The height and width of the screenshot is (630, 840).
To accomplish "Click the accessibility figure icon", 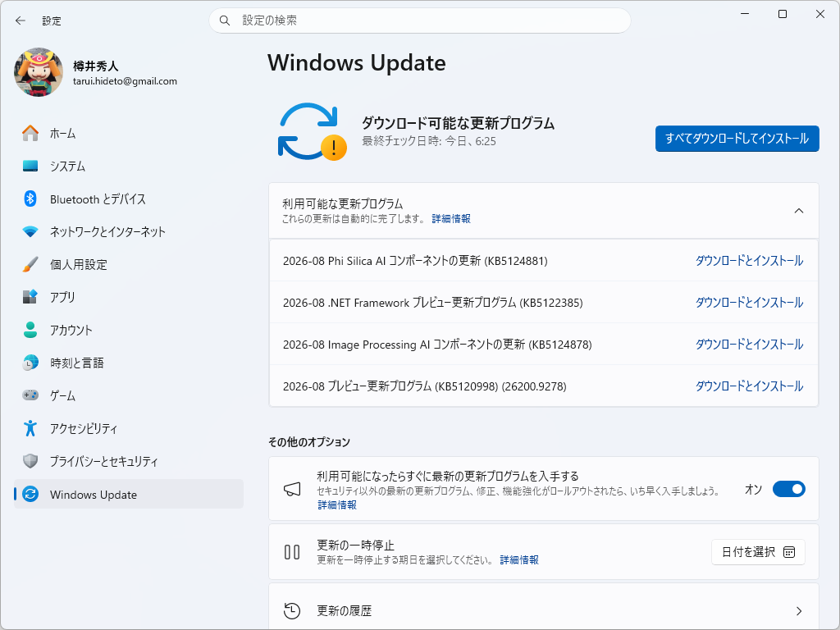I will coord(30,428).
